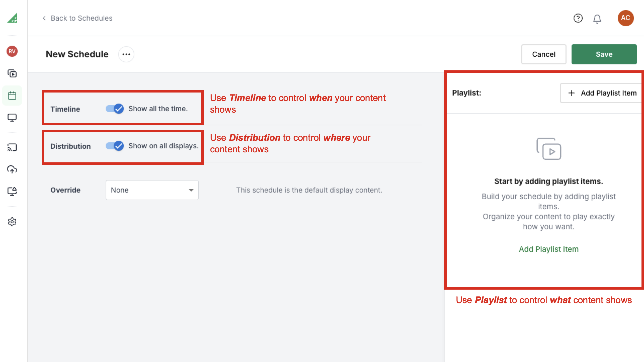
Task: Toggle Distribution show on all displays
Action: point(115,146)
